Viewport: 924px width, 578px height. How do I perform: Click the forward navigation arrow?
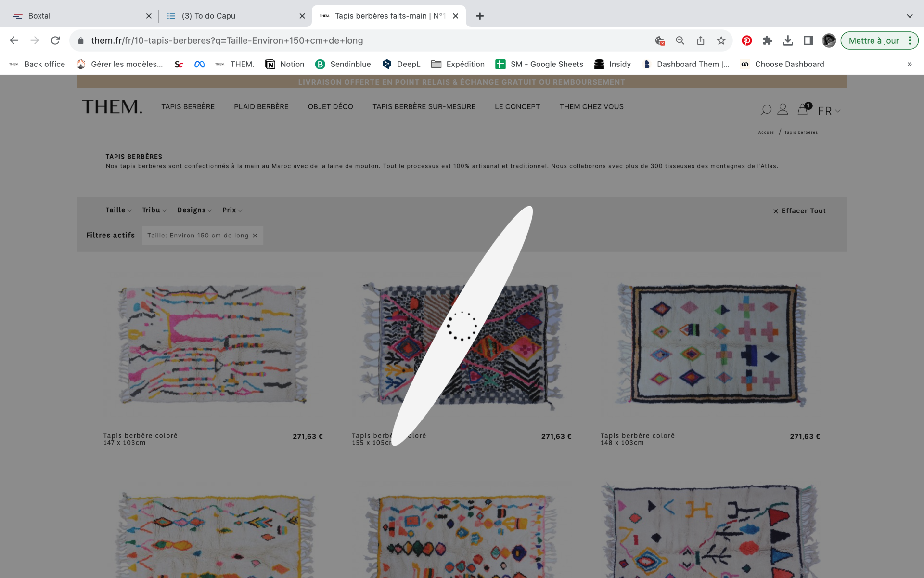[x=35, y=40]
